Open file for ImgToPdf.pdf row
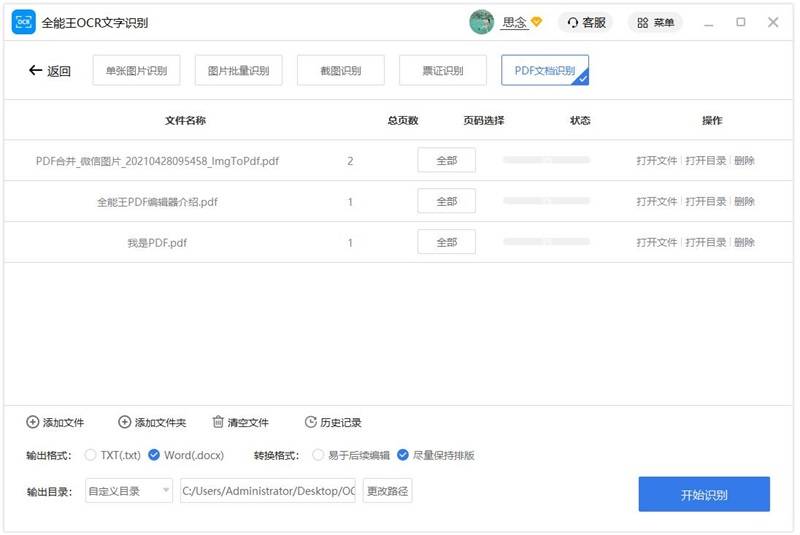Screen dimensions: 800x535 pos(657,161)
